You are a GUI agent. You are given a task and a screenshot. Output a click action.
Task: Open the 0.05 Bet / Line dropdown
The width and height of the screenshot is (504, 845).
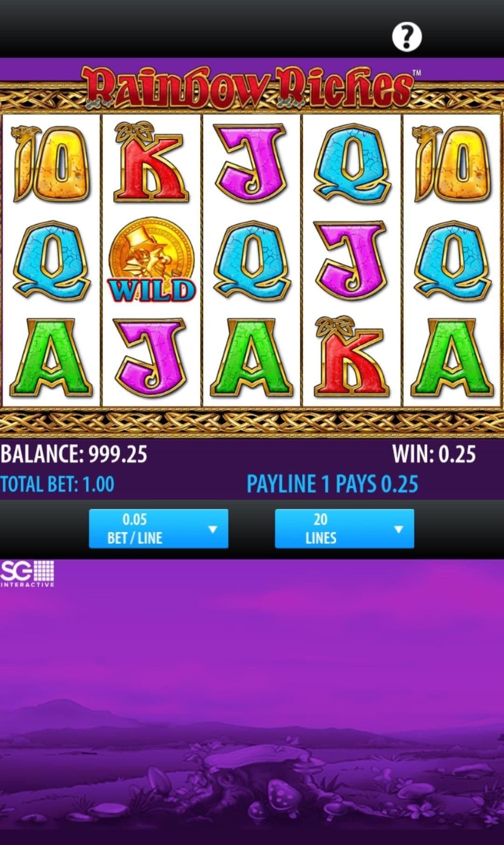[158, 529]
